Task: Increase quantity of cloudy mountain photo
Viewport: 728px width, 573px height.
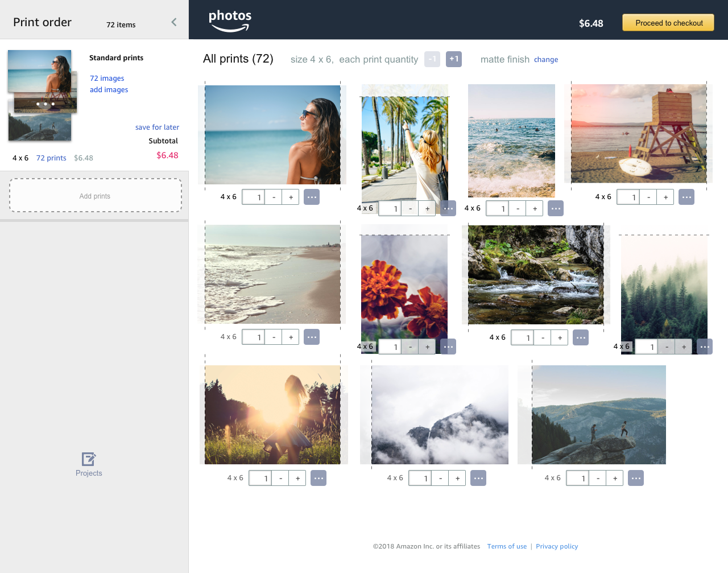Action: (457, 479)
